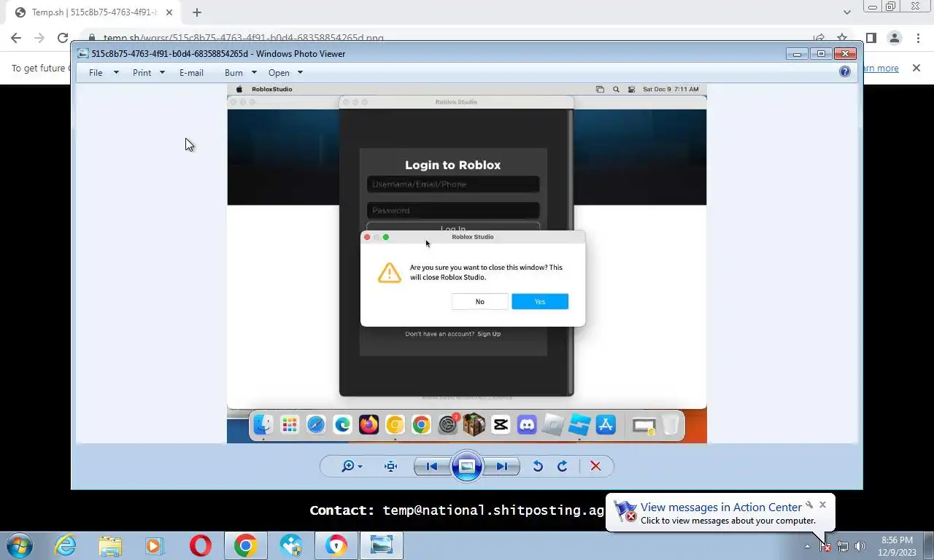Go to the next picture
Image resolution: width=934 pixels, height=560 pixels.
(502, 467)
